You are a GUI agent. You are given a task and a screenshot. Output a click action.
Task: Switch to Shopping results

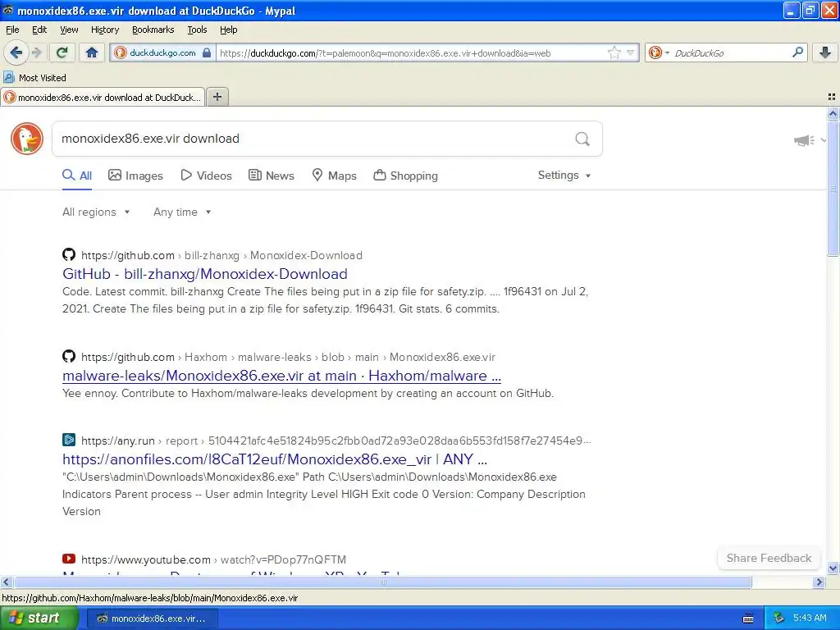405,176
